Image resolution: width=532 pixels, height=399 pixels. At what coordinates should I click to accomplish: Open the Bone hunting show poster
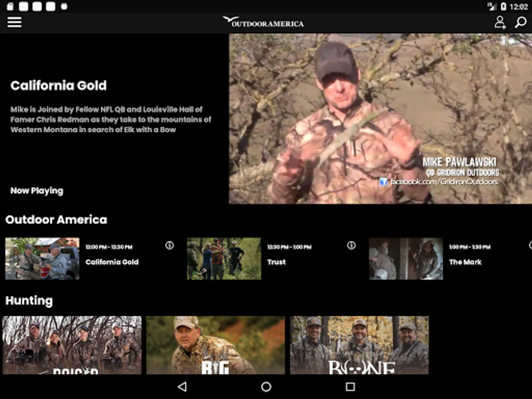(x=360, y=345)
